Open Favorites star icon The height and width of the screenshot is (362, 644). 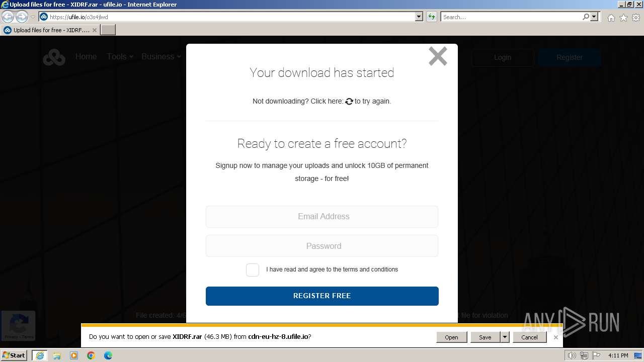623,18
